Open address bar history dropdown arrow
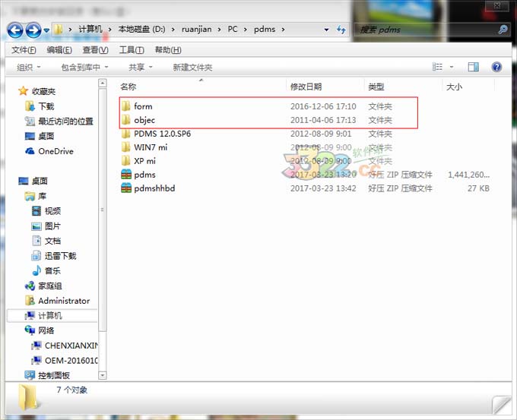The height and width of the screenshot is (420, 517). [326, 30]
